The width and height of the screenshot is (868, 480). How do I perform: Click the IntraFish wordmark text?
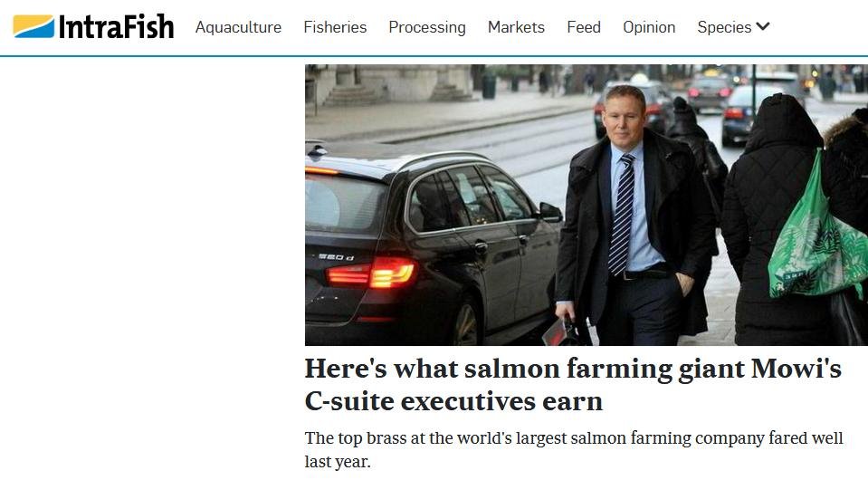pyautogui.click(x=116, y=26)
